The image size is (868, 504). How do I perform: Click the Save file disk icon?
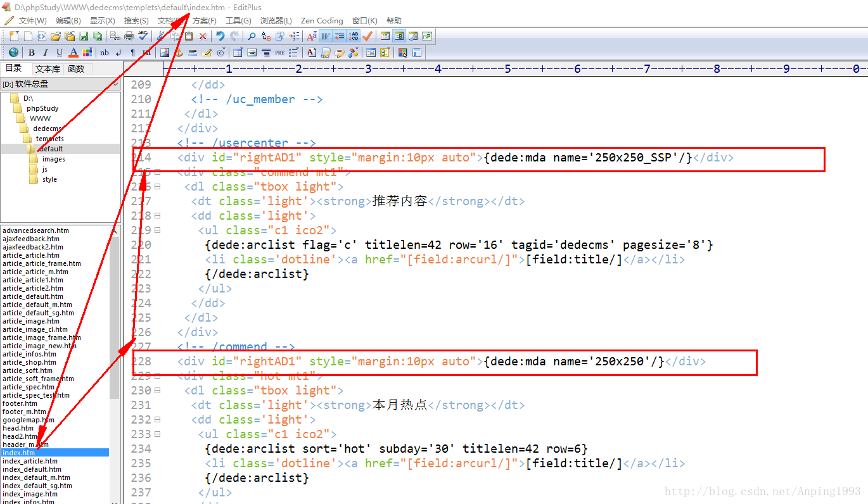tap(84, 36)
